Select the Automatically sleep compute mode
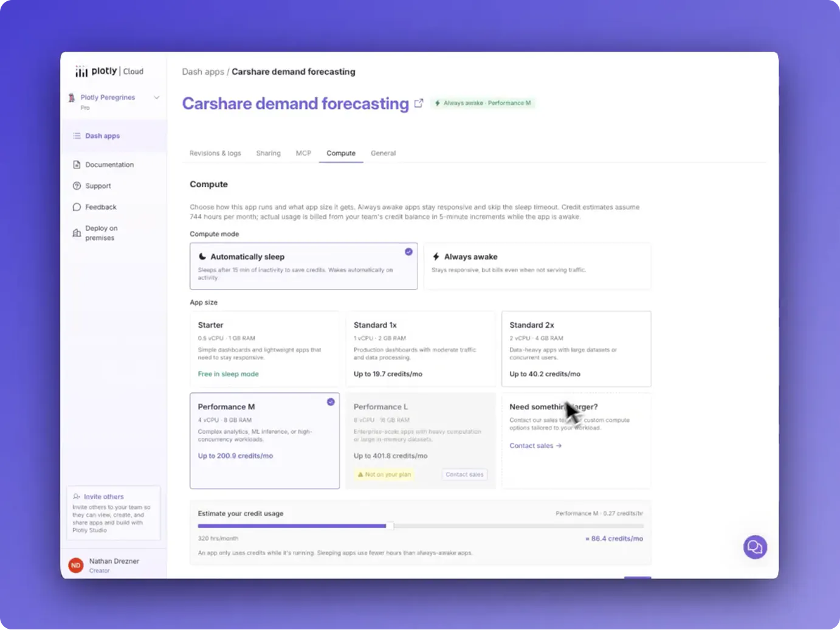Image resolution: width=840 pixels, height=630 pixels. [303, 266]
